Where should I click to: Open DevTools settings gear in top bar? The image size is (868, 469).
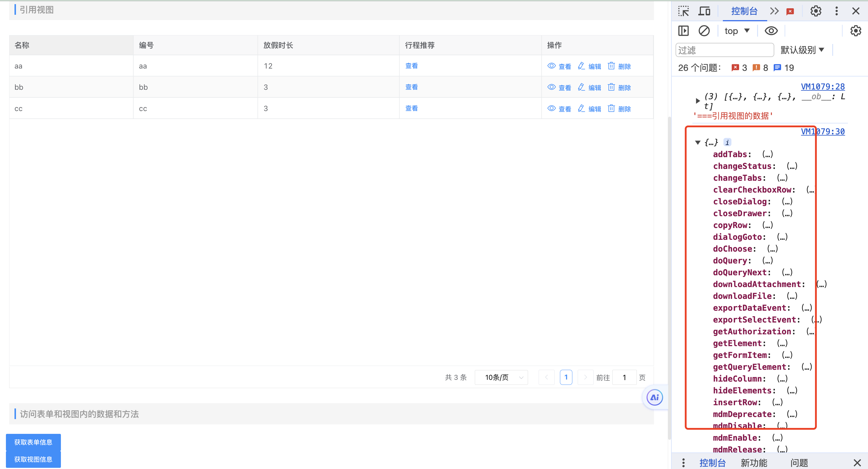pos(815,11)
